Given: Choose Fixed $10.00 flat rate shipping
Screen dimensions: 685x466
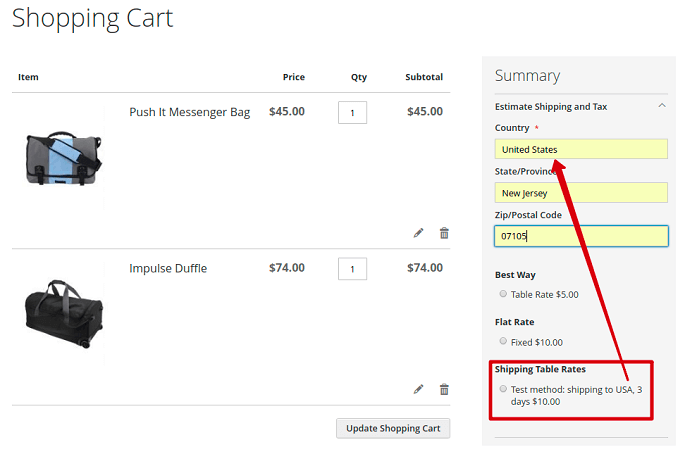Looking at the screenshot, I should [503, 341].
